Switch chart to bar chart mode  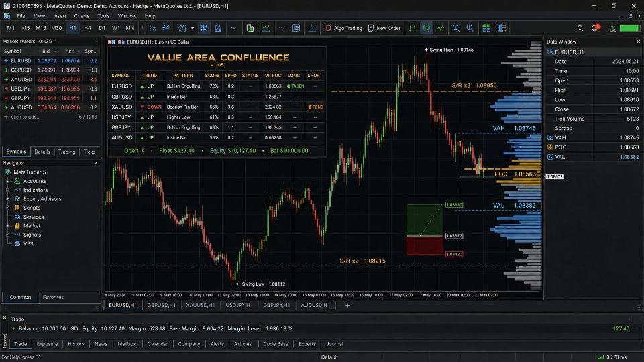click(413, 28)
